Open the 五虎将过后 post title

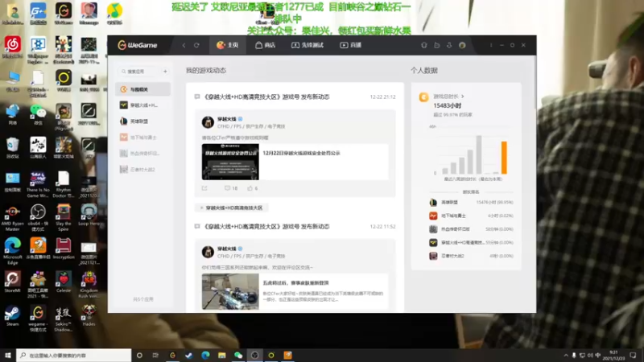tap(295, 283)
